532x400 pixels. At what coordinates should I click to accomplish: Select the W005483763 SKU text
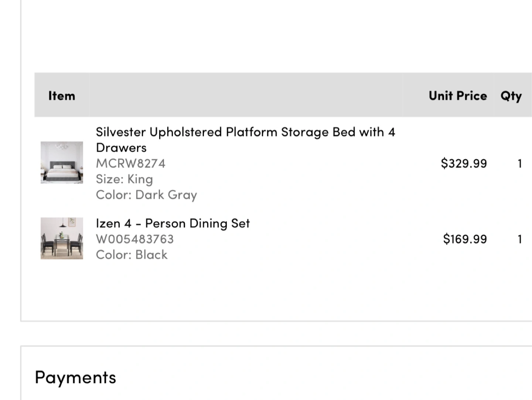point(135,239)
